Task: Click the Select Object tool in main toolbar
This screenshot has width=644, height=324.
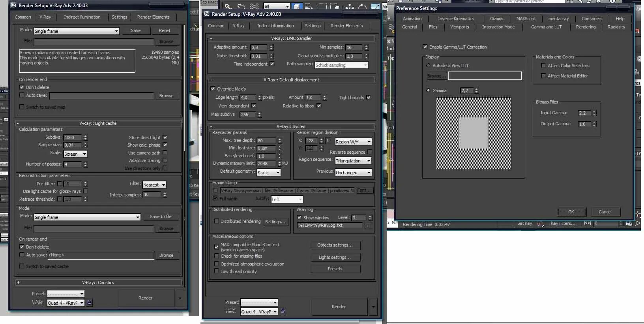Action: [x=296, y=6]
